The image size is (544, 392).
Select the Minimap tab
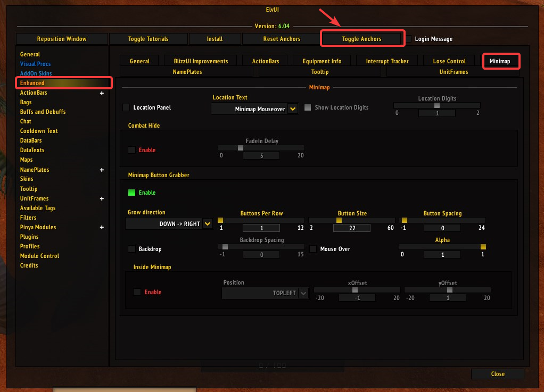coord(500,61)
